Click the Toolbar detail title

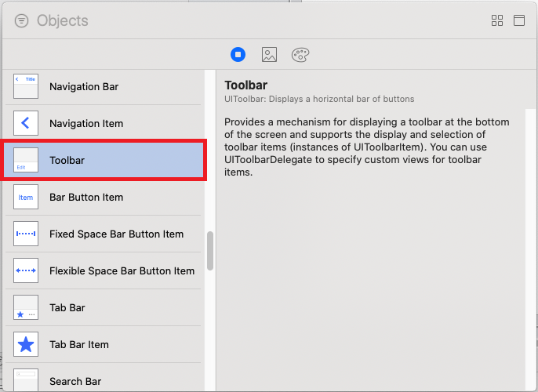[x=247, y=85]
